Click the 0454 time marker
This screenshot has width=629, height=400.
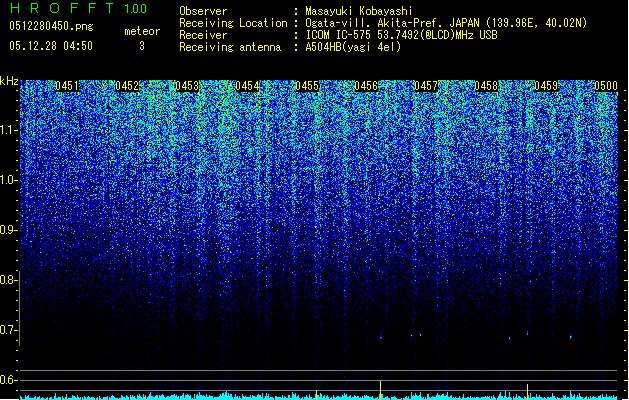point(247,86)
